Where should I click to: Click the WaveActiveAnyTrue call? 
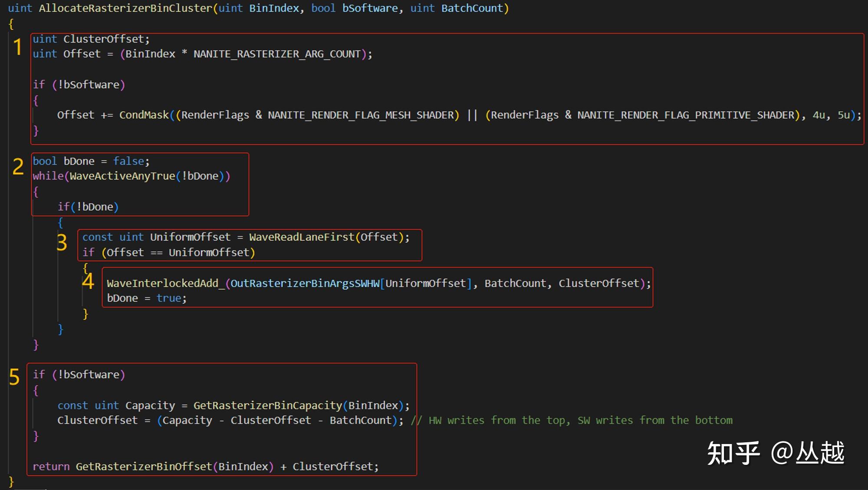coord(122,176)
